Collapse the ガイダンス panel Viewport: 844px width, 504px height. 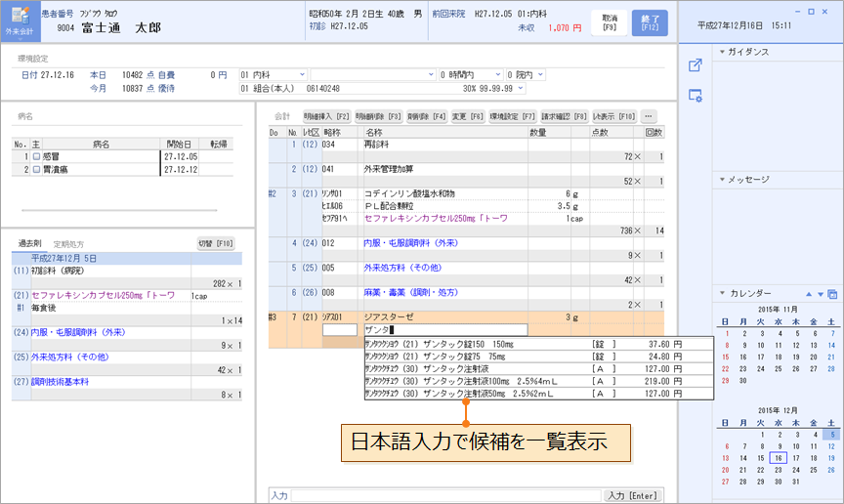tap(721, 52)
